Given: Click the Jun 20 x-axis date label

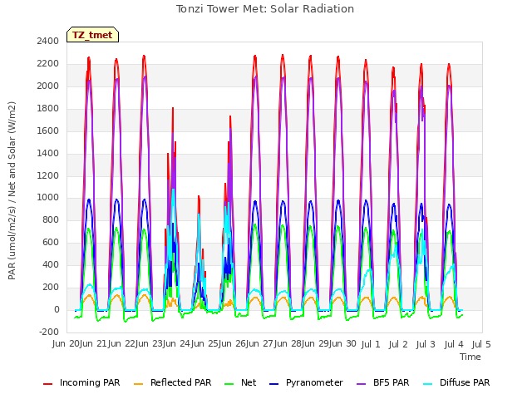Looking at the screenshot, I should (66, 343).
